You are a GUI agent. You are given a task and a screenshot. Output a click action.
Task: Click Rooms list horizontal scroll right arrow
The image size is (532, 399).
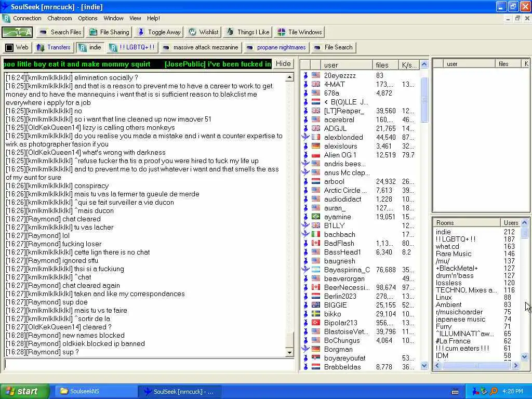tap(516, 365)
